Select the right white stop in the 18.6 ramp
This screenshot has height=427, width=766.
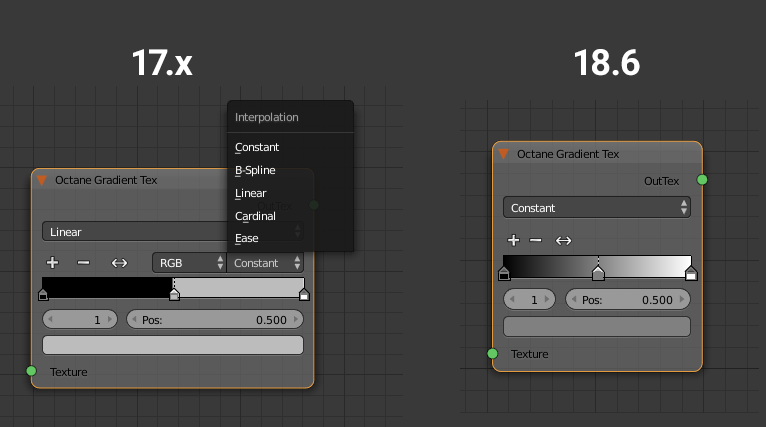click(x=691, y=274)
